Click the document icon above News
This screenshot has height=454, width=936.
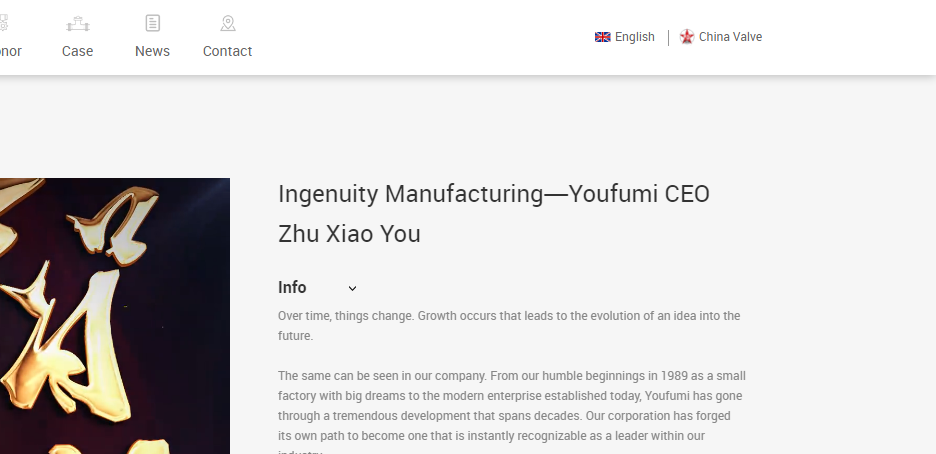[153, 23]
